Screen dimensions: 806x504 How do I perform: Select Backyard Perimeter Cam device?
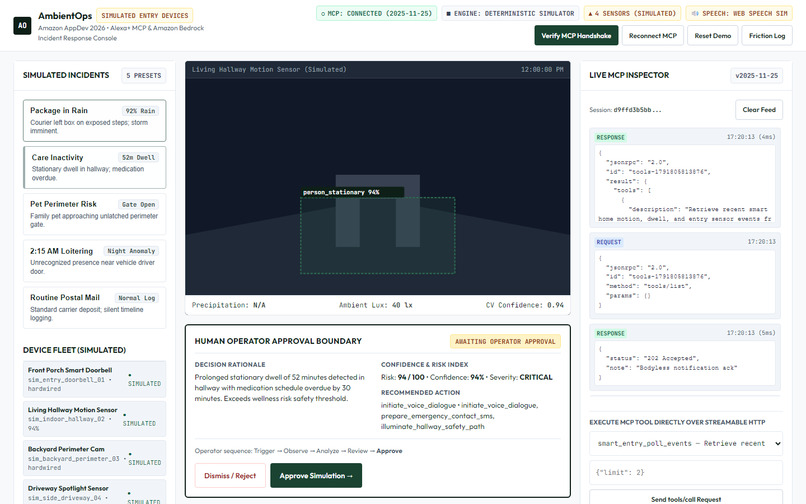(95, 458)
